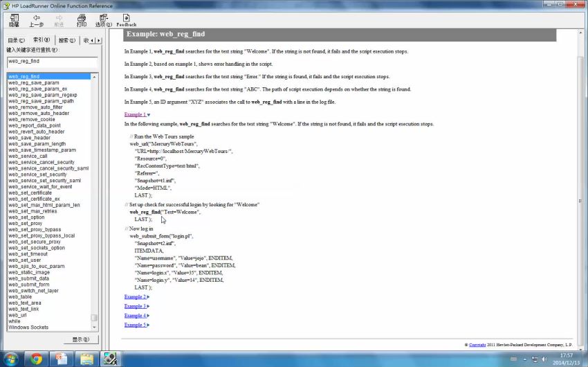Select web_service_cancel_security entry

click(42, 162)
